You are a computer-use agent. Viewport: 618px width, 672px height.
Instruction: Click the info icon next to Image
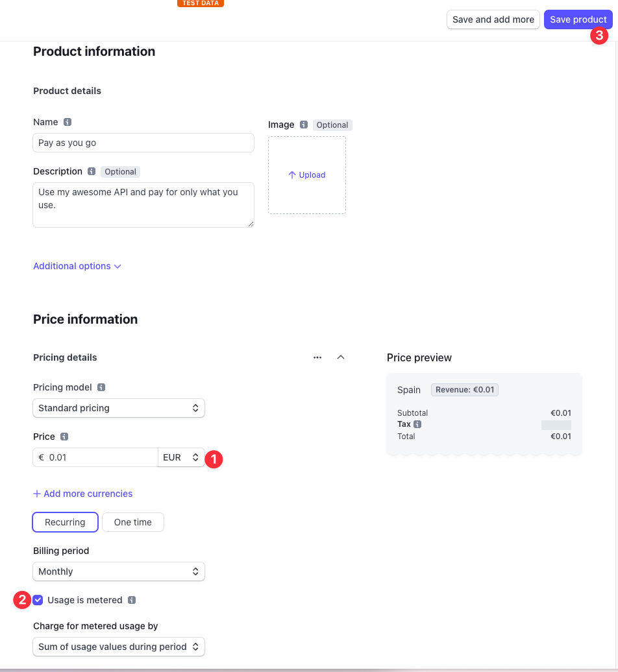pos(304,125)
